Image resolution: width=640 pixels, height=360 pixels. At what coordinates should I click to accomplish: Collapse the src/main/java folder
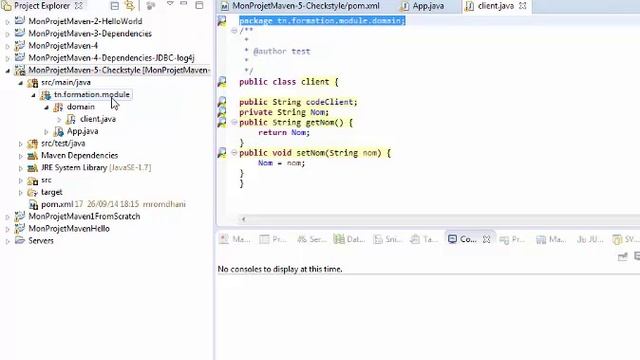pyautogui.click(x=20, y=83)
